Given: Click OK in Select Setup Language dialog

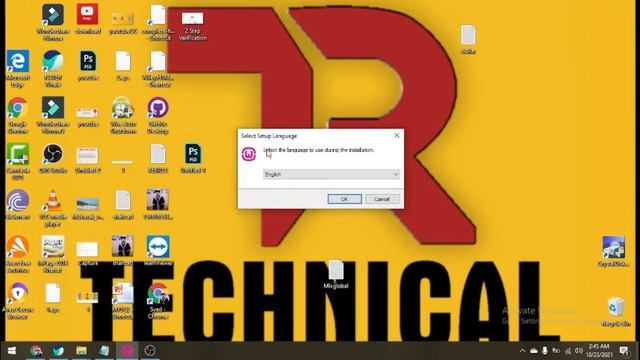Looking at the screenshot, I should (x=344, y=199).
